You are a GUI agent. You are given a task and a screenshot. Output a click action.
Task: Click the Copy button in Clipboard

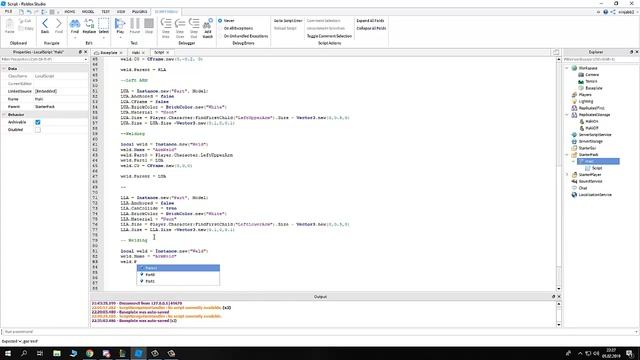pos(27,29)
